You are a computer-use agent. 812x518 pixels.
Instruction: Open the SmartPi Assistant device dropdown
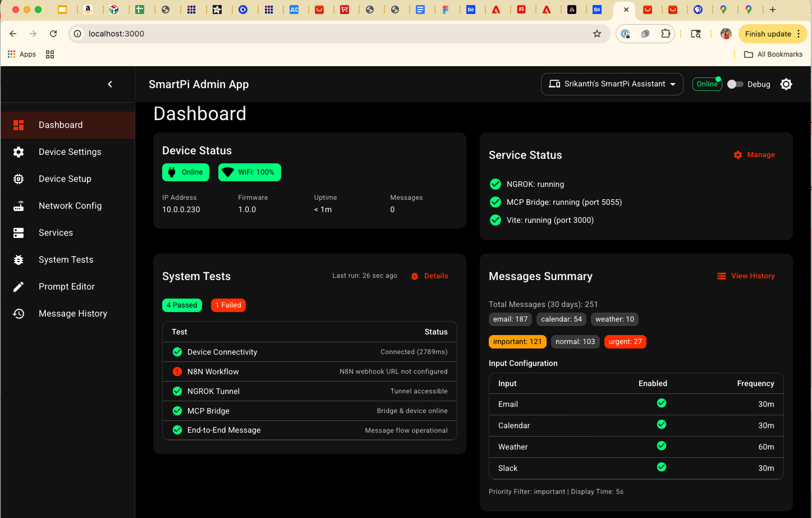point(612,84)
